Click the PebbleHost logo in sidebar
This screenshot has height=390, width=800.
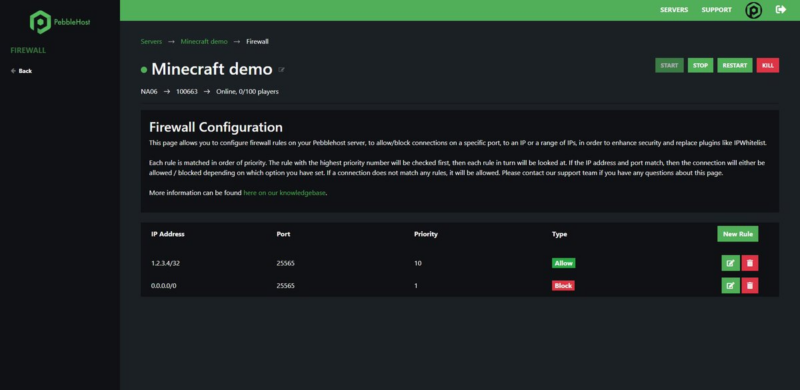pyautogui.click(x=60, y=22)
